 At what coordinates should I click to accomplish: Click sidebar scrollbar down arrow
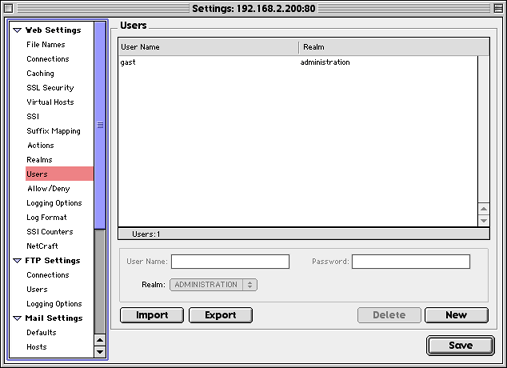tap(100, 352)
